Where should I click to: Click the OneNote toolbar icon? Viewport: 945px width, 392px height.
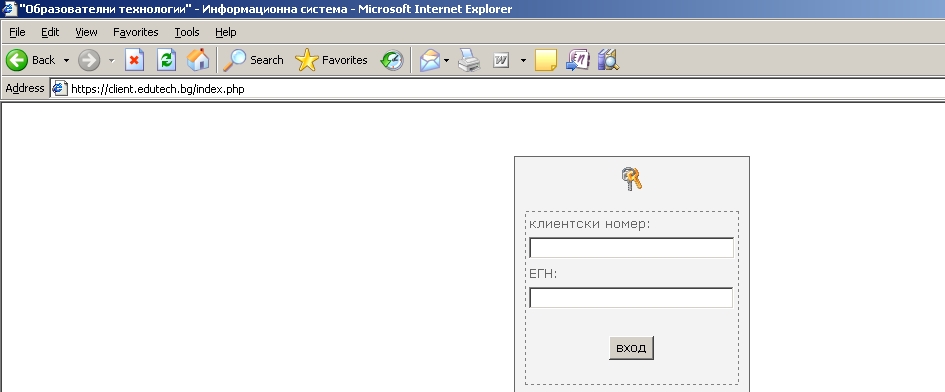coord(577,60)
